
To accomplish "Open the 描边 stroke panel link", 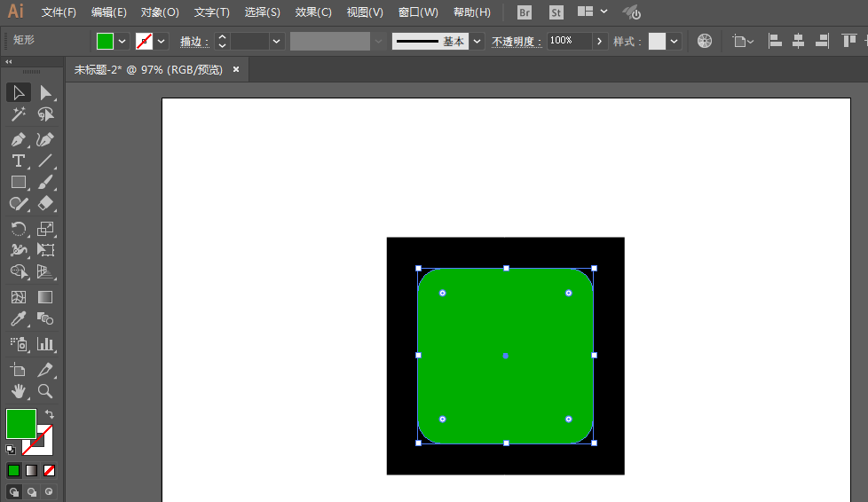I will coord(194,42).
